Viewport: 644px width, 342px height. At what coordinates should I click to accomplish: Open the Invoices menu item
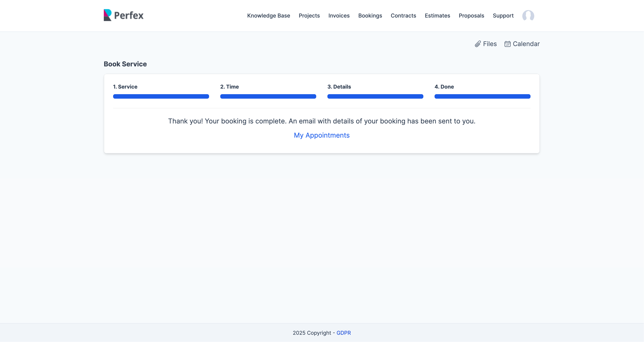click(339, 15)
